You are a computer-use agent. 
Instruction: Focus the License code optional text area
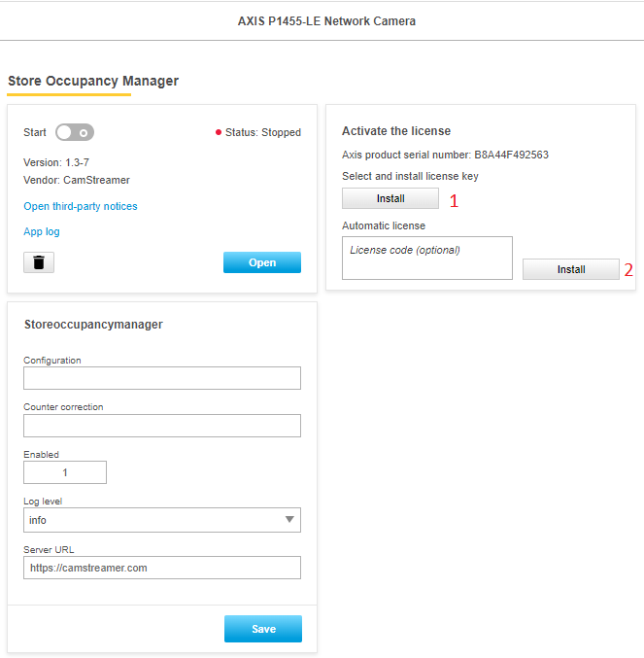(x=427, y=259)
